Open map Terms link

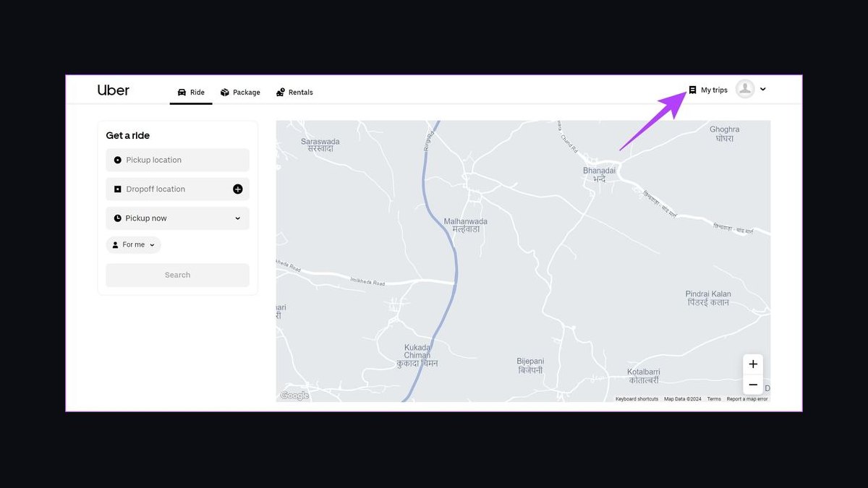coord(714,399)
